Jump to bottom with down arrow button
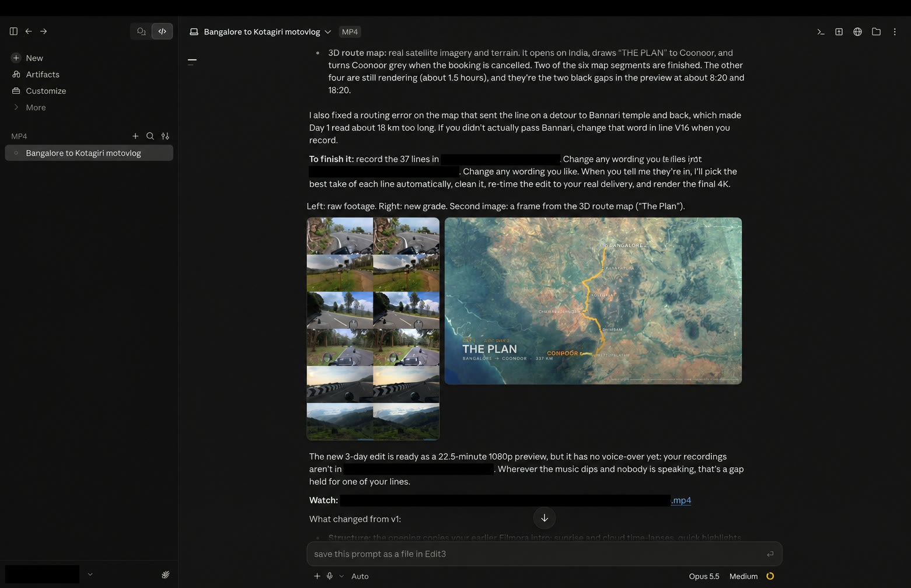This screenshot has width=911, height=588. click(544, 518)
